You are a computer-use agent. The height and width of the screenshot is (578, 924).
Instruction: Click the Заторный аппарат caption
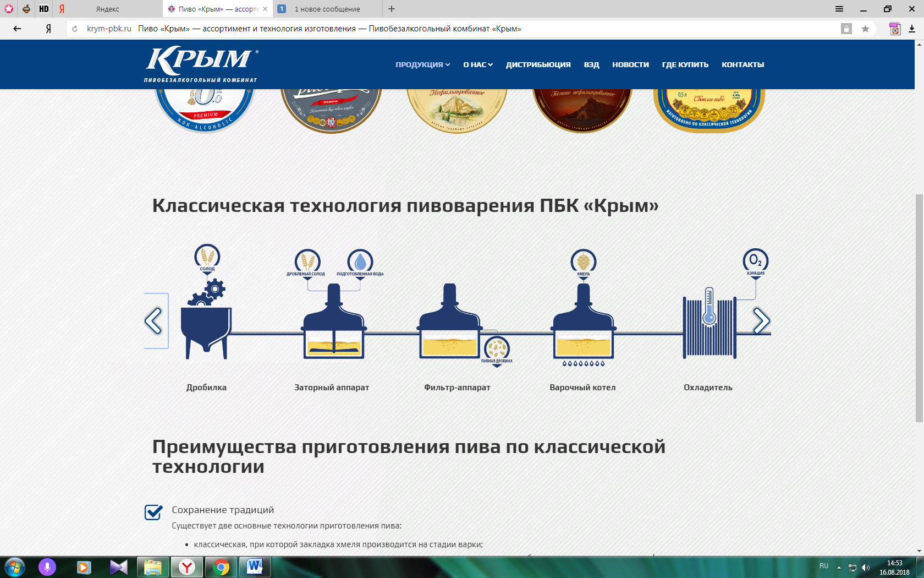(x=332, y=388)
